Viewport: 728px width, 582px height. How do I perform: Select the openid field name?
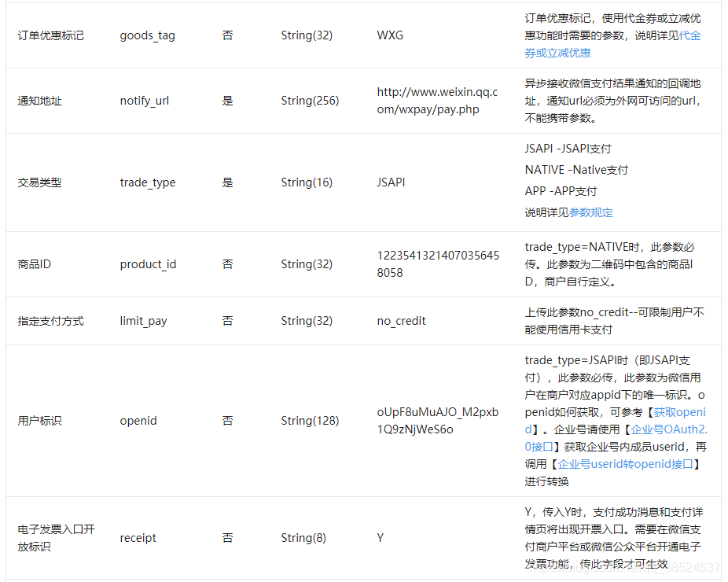point(138,421)
